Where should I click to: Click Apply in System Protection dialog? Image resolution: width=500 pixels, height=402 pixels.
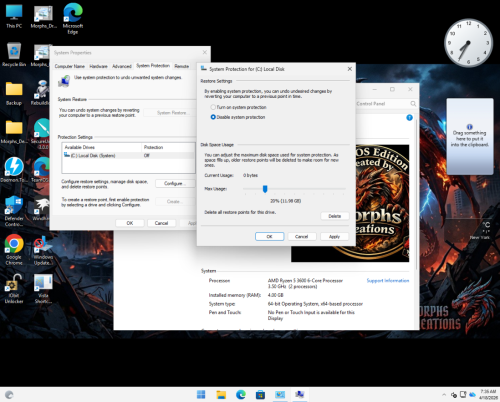point(334,237)
